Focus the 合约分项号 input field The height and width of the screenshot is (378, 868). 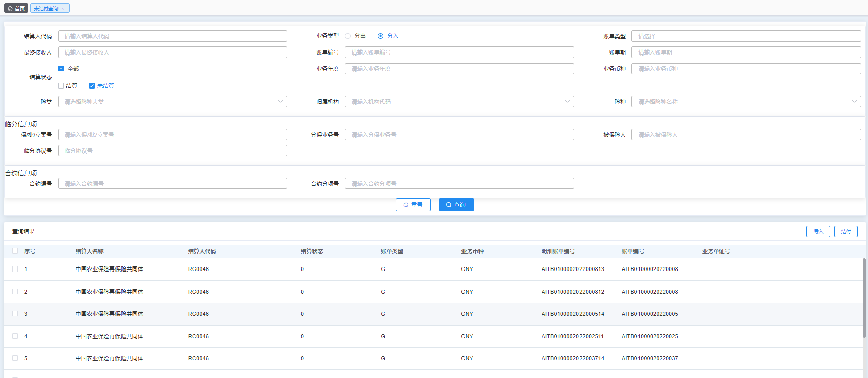coord(459,184)
